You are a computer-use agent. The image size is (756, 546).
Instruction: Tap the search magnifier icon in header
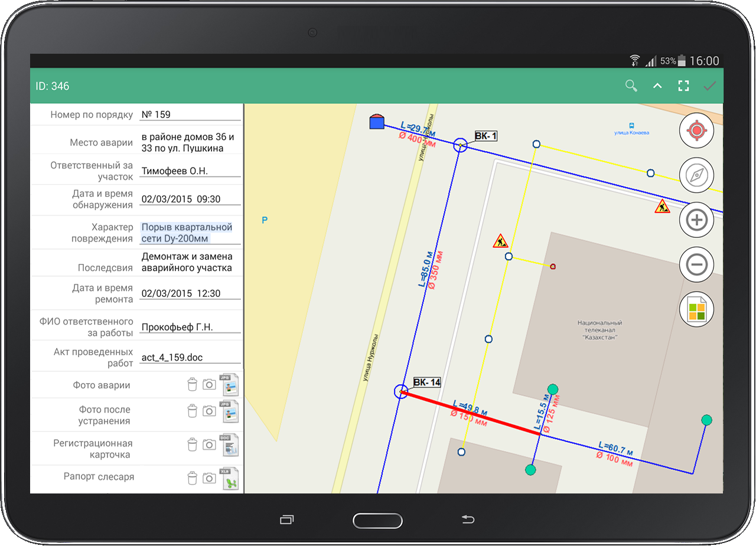(x=631, y=86)
